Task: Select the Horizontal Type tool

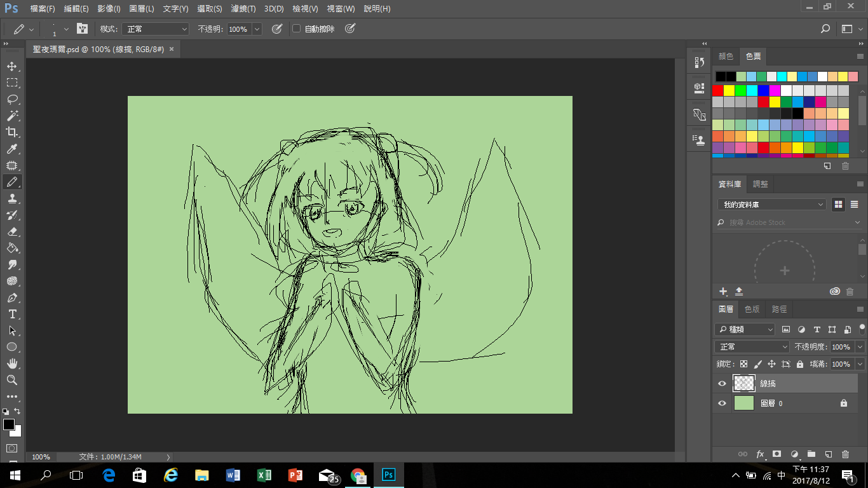Action: [x=11, y=314]
